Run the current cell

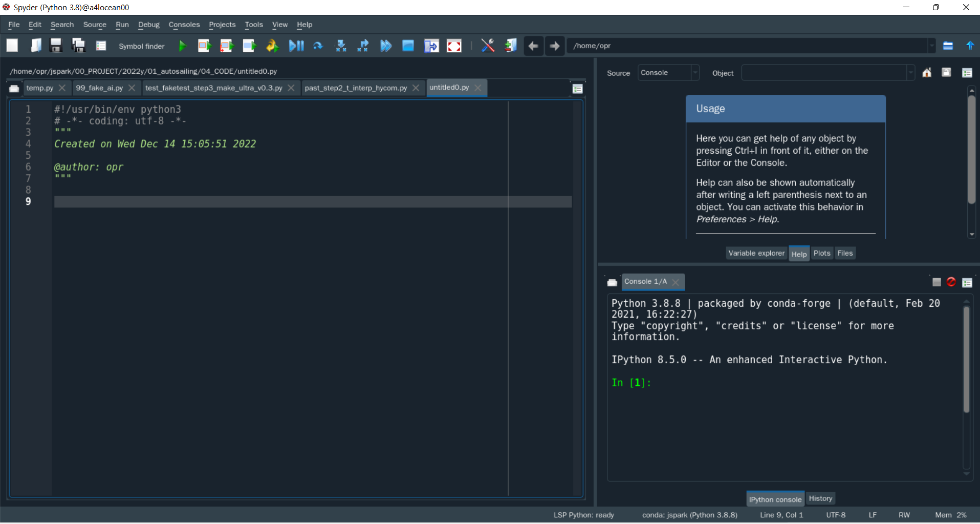205,46
